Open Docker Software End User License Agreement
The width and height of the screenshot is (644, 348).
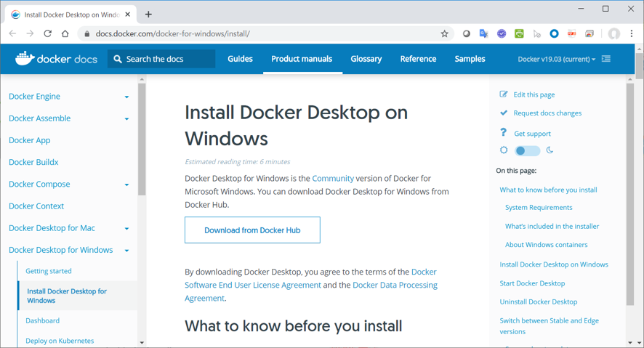[310, 278]
